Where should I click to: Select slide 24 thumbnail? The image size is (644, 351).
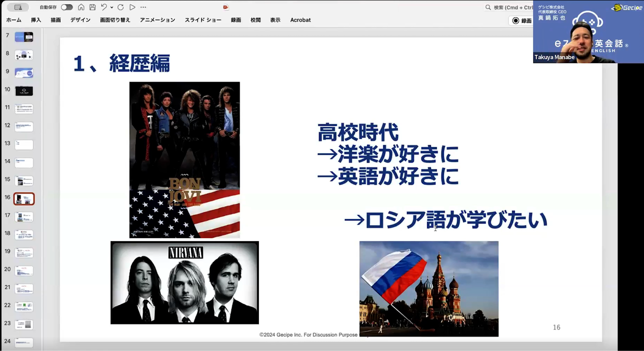click(24, 343)
